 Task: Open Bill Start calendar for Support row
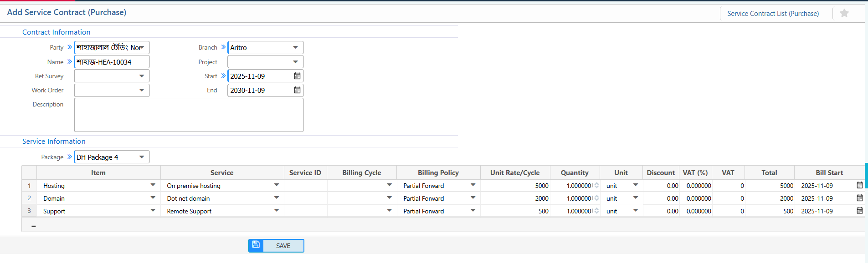(860, 211)
